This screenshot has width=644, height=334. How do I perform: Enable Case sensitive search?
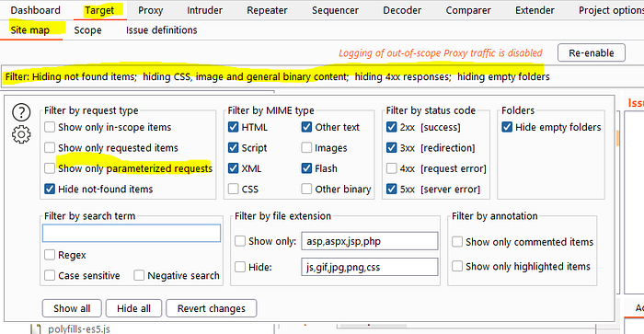coord(50,275)
